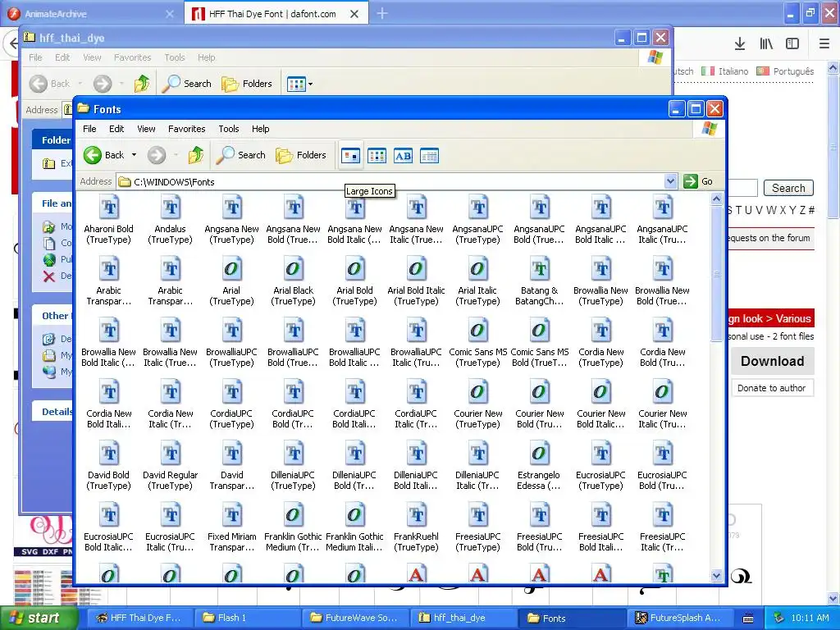
Task: Click the Forward arrow in Fonts window
Action: point(157,155)
